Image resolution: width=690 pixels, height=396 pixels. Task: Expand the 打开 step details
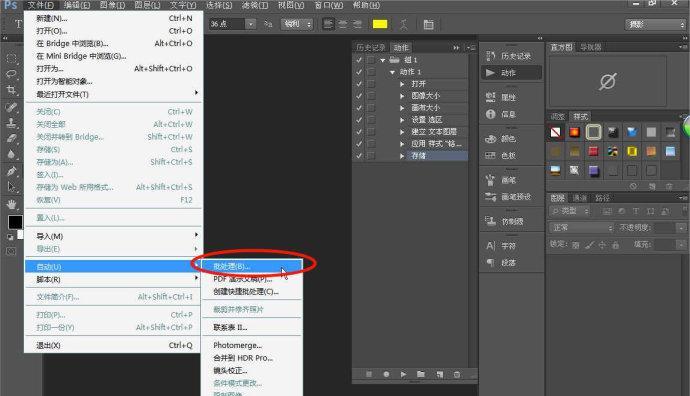point(402,84)
